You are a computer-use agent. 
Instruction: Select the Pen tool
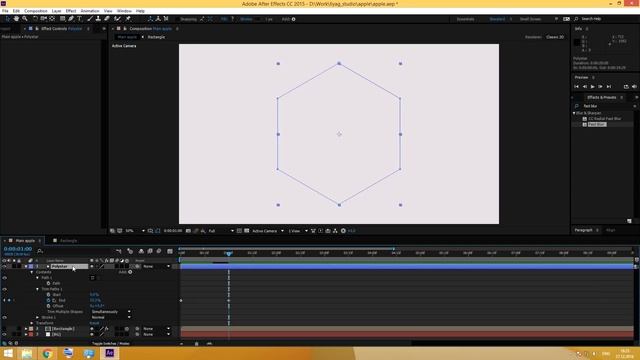pos(71,19)
